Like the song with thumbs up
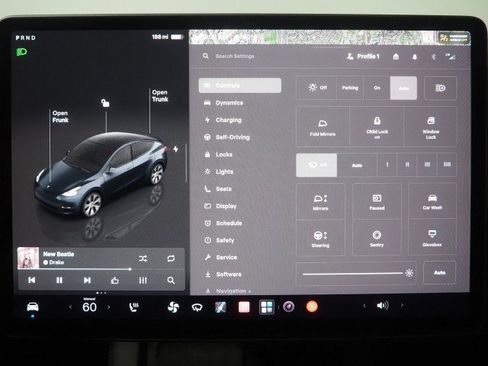 tap(115, 280)
